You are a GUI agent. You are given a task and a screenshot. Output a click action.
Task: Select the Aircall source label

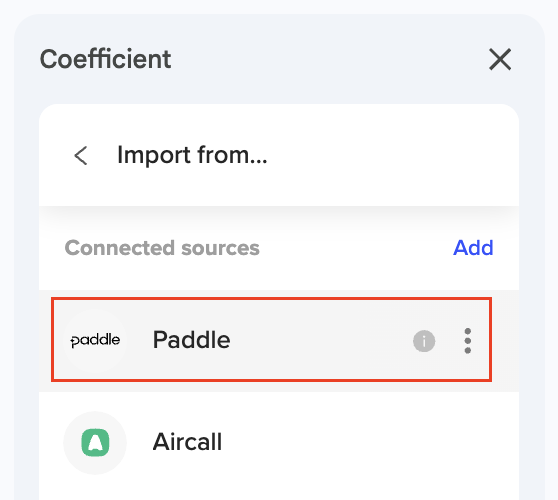[x=187, y=442]
